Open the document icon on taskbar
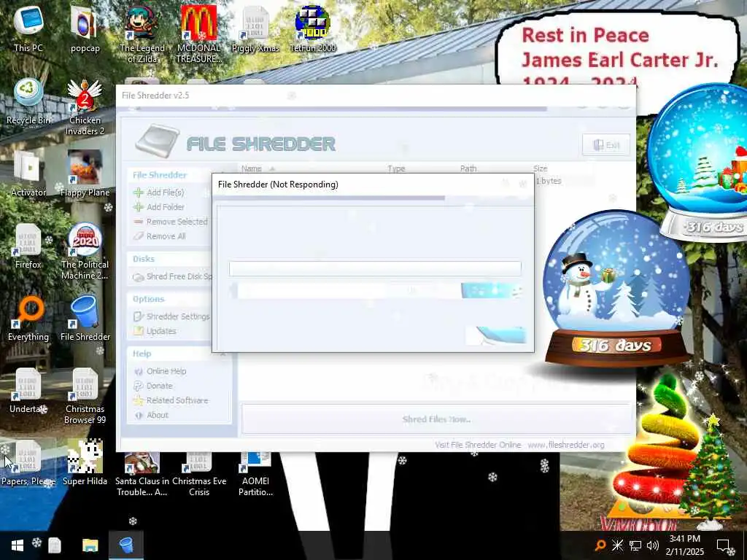The image size is (747, 560). [55, 545]
